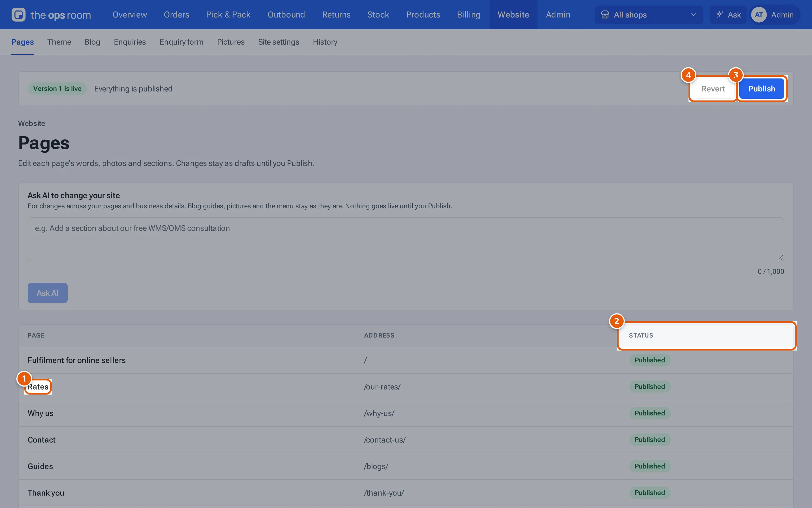812x508 pixels.
Task: Open the Overview menu
Action: (x=129, y=15)
